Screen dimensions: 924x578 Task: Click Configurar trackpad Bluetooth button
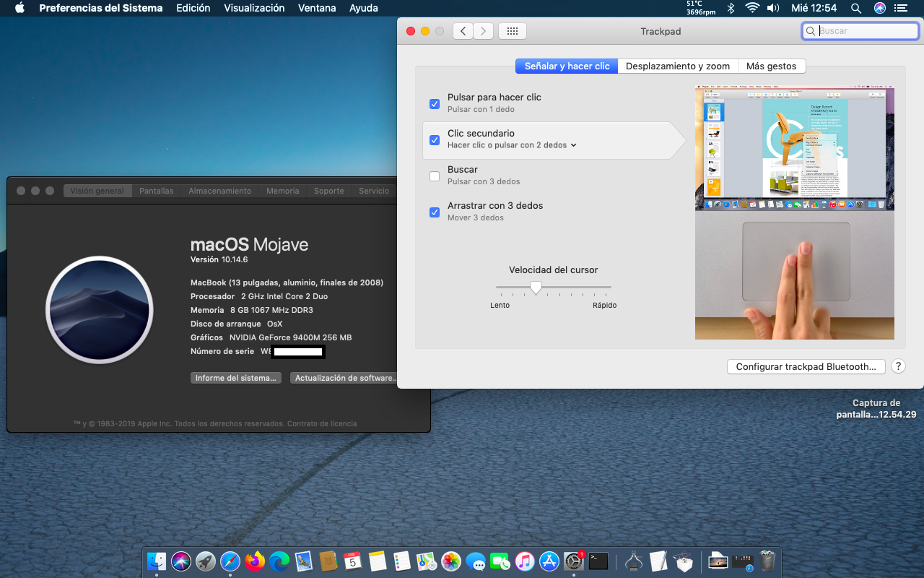click(806, 366)
